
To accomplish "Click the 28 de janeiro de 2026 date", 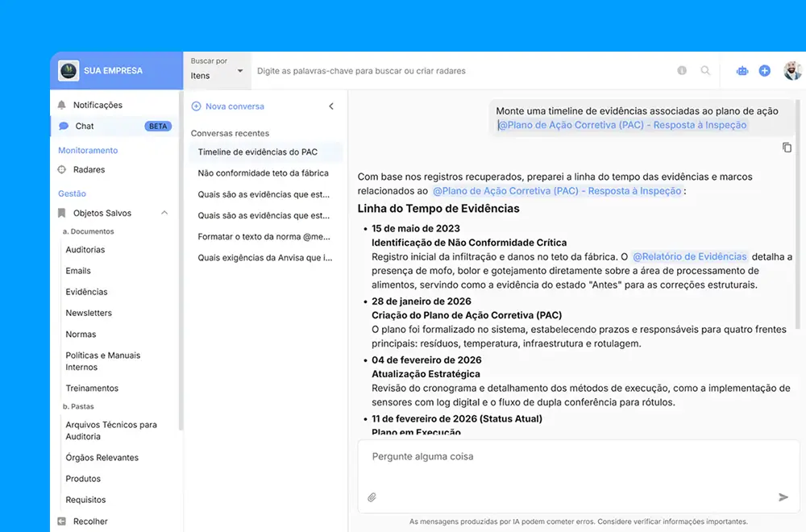I will pyautogui.click(x=422, y=301).
